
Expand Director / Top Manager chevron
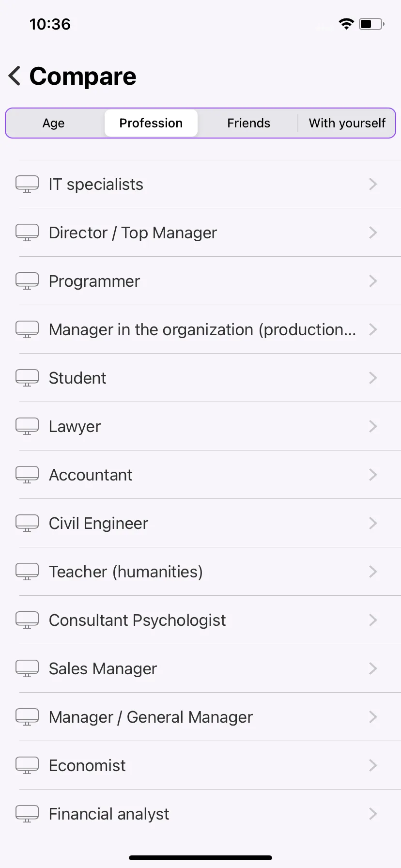[x=373, y=232]
